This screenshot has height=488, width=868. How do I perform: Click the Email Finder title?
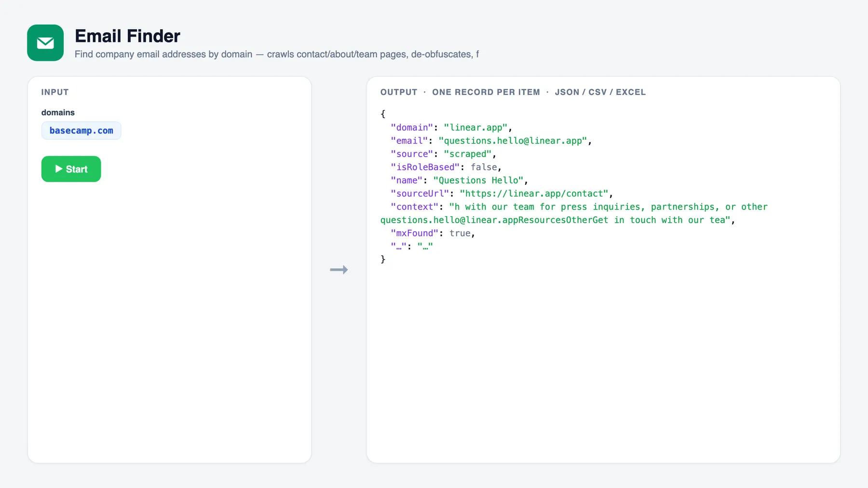pos(127,36)
